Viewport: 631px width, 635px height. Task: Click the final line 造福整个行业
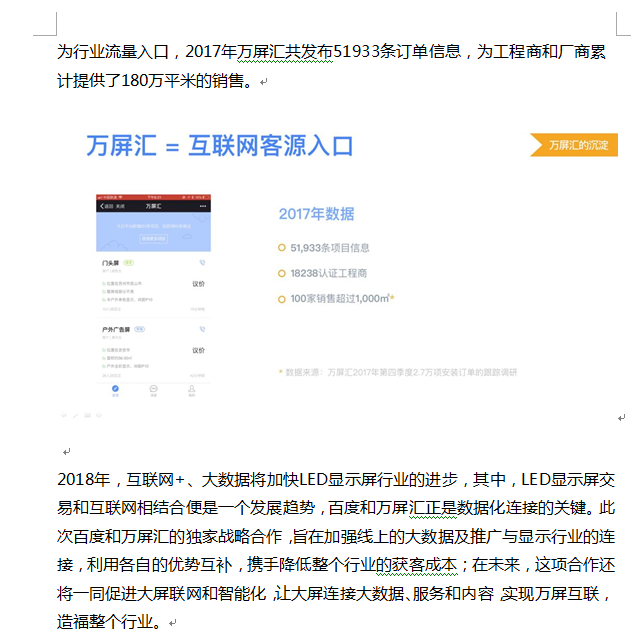click(x=109, y=622)
